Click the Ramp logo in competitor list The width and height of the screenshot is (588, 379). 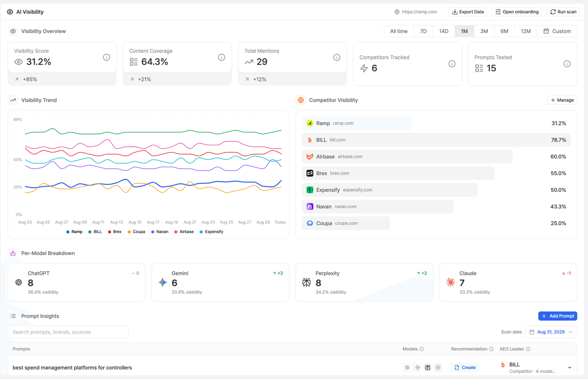coord(310,123)
